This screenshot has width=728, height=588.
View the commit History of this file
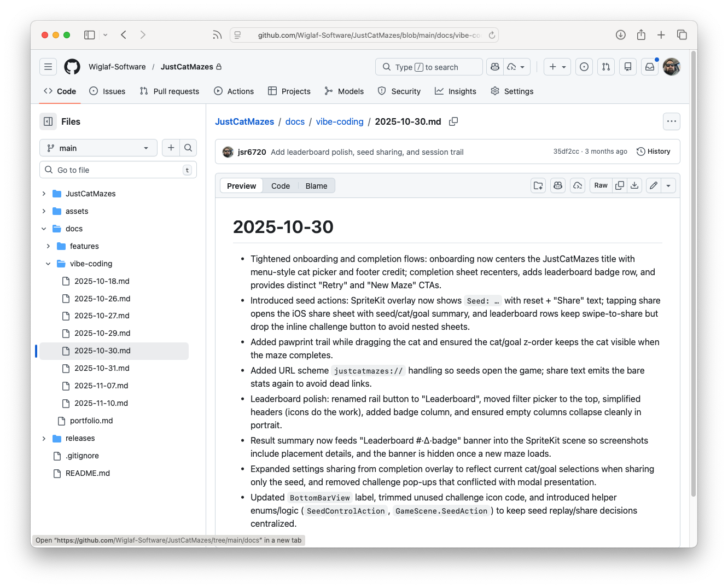[x=654, y=152]
